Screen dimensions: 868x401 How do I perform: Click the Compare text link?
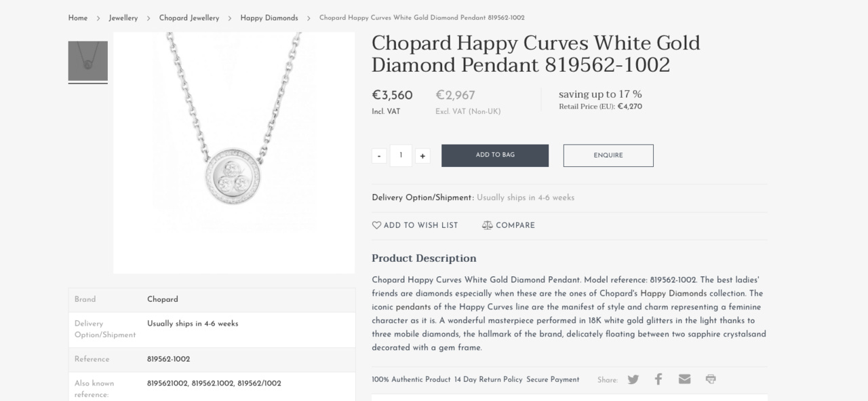click(x=515, y=225)
